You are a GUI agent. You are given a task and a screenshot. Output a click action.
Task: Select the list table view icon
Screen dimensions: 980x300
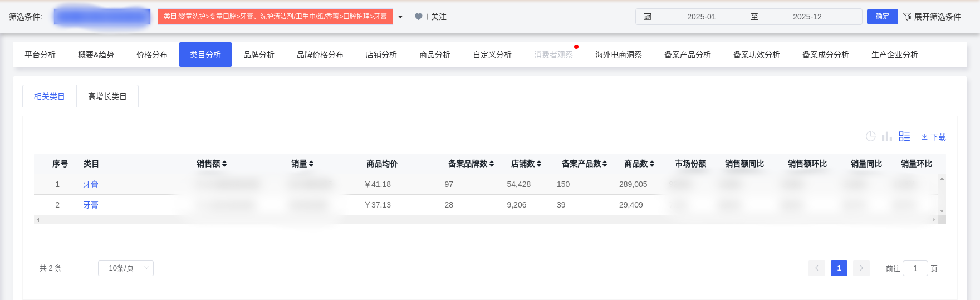(904, 136)
